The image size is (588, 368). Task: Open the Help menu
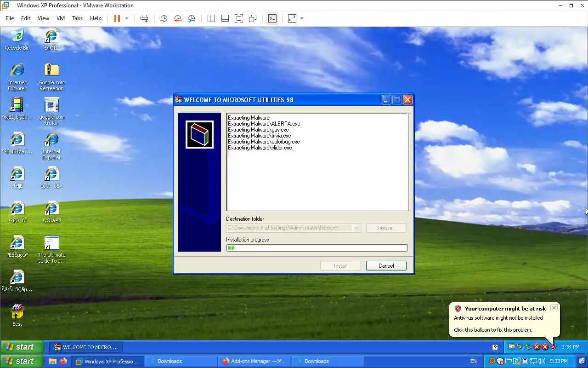pos(96,18)
